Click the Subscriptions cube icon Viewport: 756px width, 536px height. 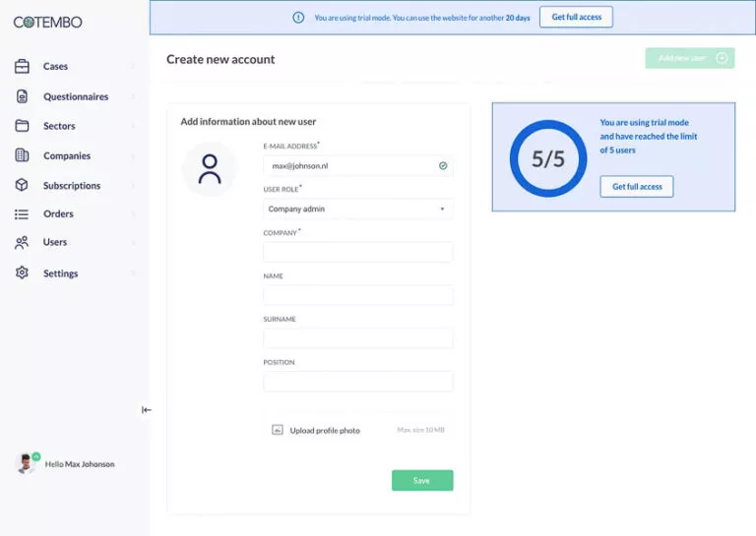coord(22,185)
